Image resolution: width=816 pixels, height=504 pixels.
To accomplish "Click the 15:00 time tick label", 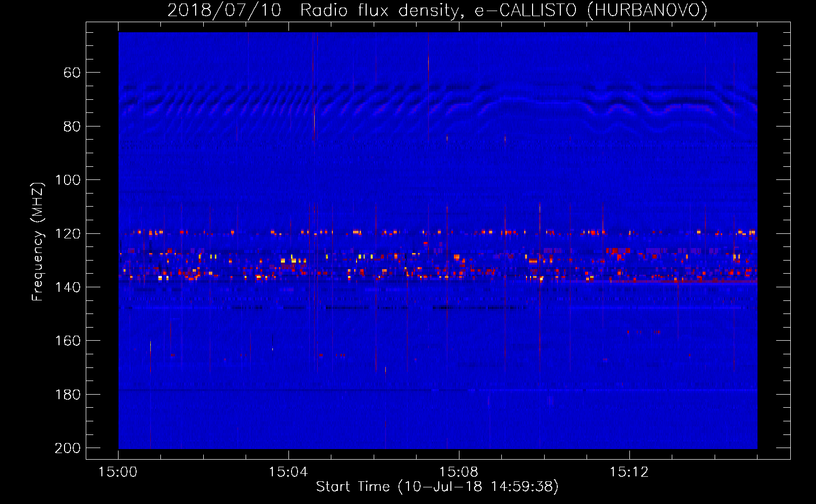I will [118, 472].
